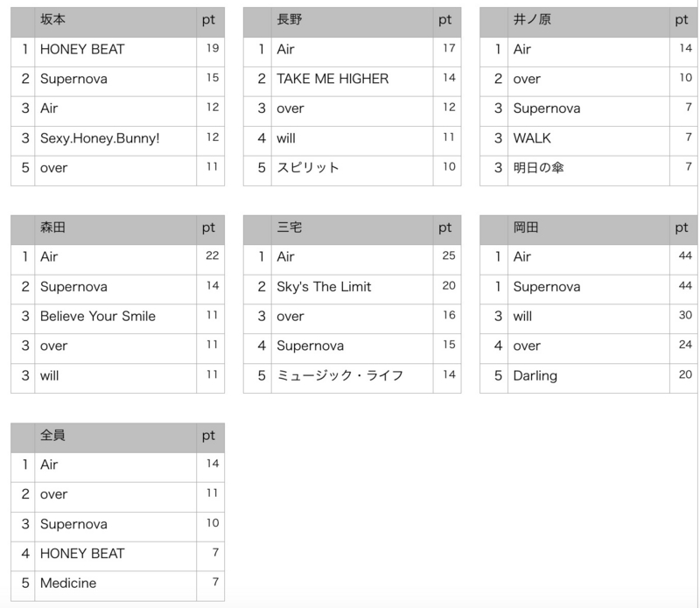The width and height of the screenshot is (700, 608).
Task: Select Believe Your Smile cell
Action: click(x=115, y=318)
